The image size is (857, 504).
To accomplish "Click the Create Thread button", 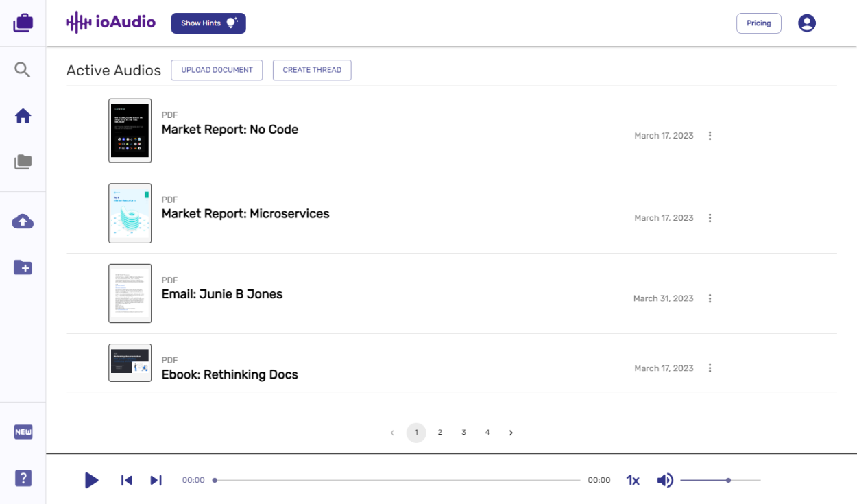I will tap(312, 70).
